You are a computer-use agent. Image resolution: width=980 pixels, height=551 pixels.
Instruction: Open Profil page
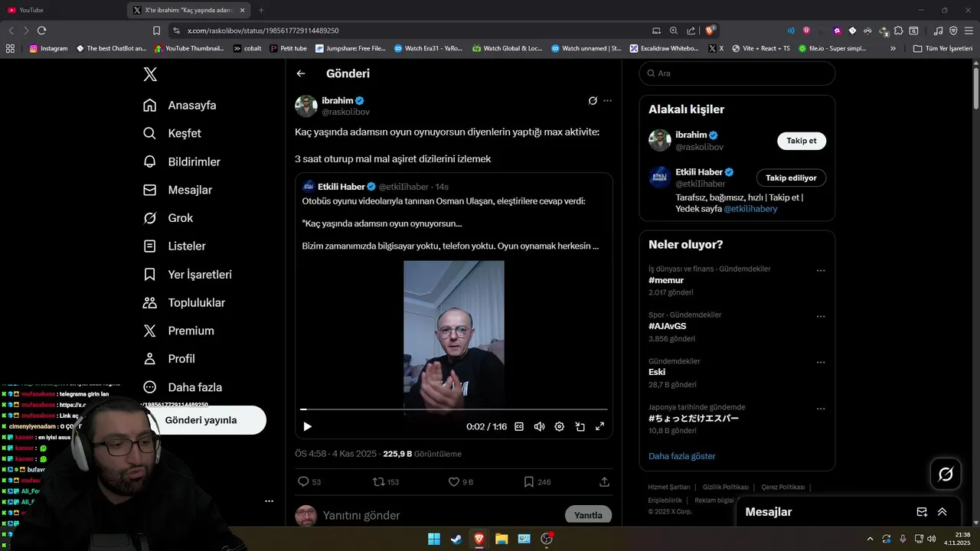[169, 359]
